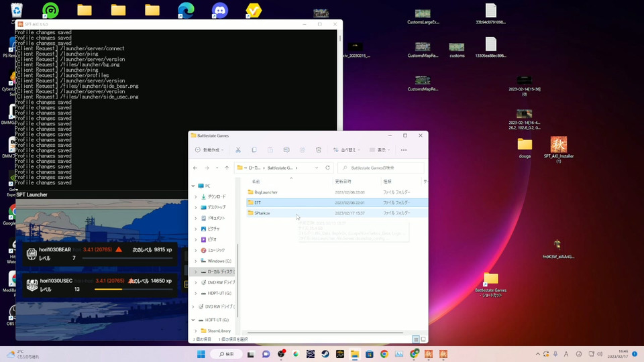644x362 pixels.
Task: Switch to large thumbnails view toggle
Action: coord(423,339)
